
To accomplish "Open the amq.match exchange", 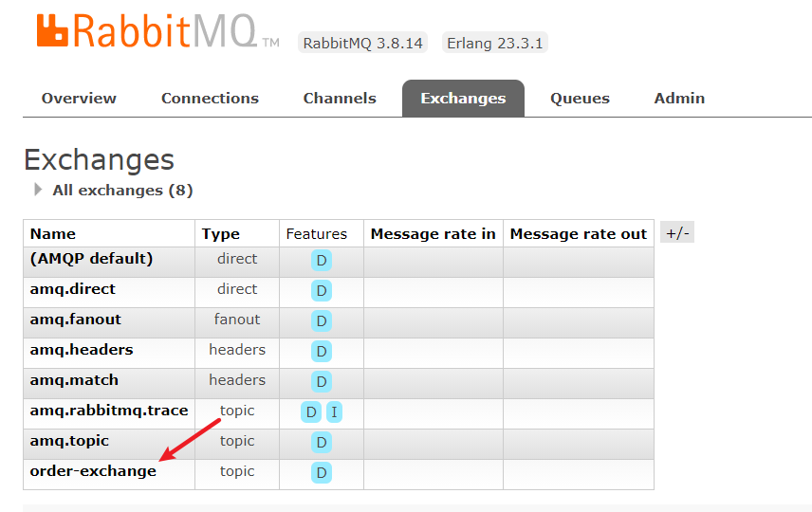I will 74,380.
